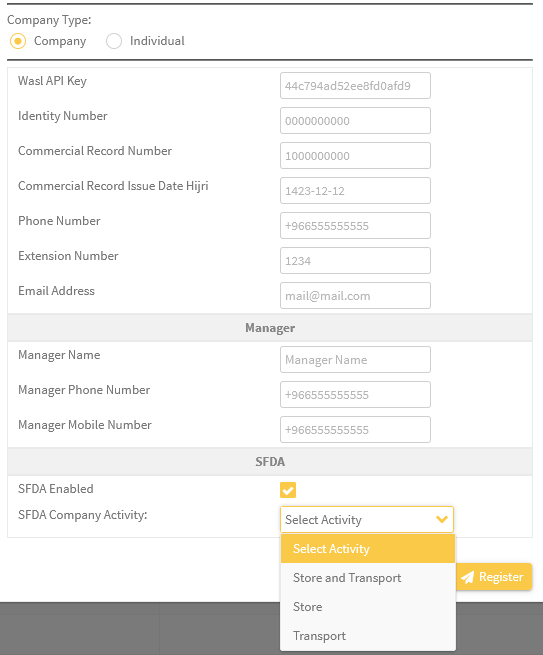Click the Phone Number input field
543x655 pixels.
coord(355,226)
